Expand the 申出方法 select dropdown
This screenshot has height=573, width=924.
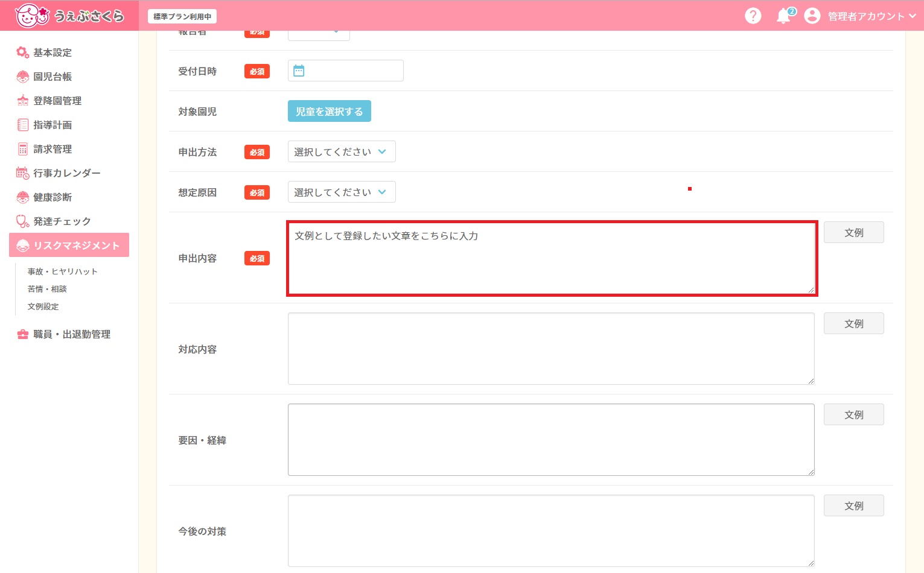coord(342,151)
